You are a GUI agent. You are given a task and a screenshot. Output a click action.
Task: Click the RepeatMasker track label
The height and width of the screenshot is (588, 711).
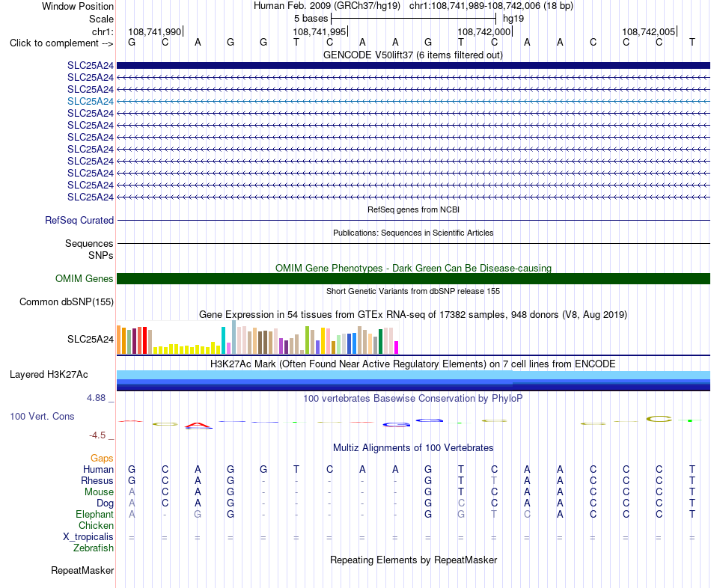point(82,570)
